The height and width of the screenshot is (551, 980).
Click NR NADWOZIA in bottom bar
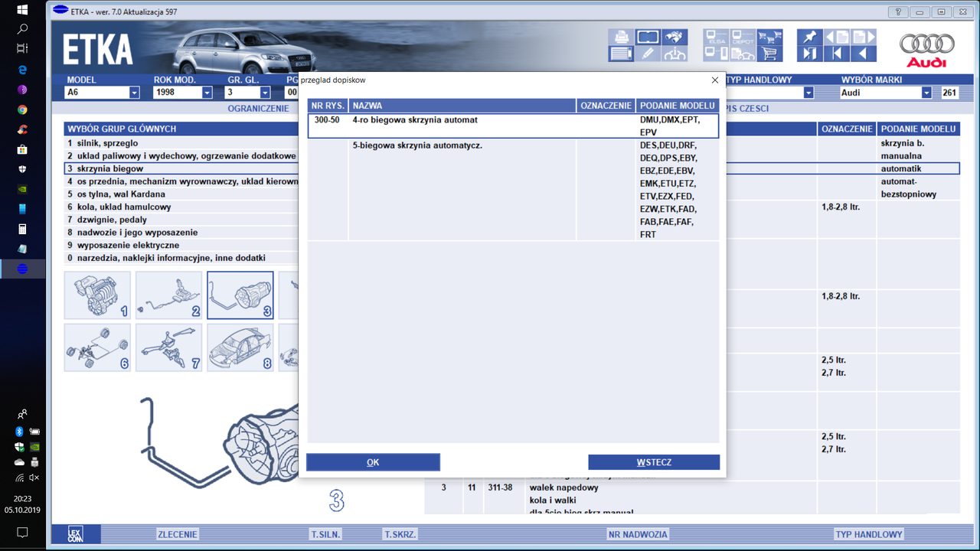(x=638, y=534)
